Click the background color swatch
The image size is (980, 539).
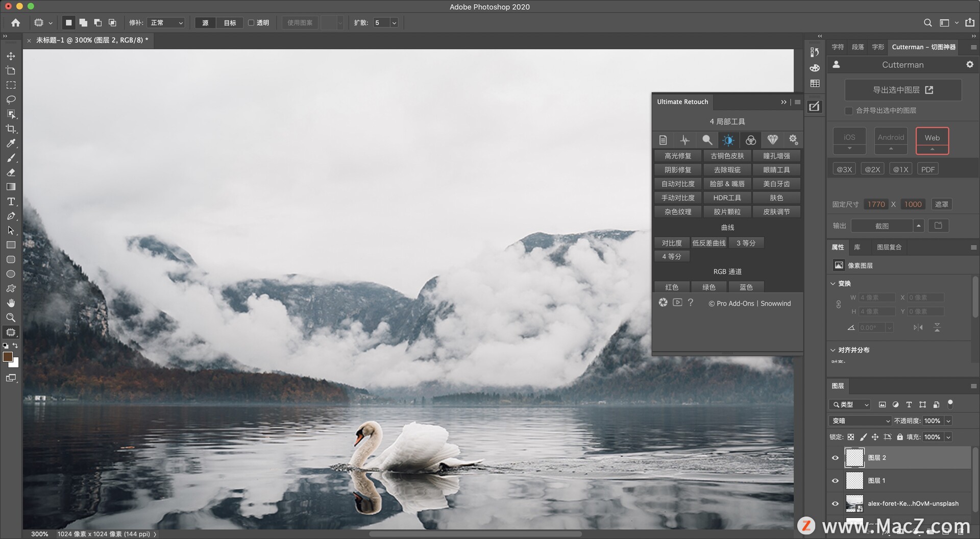[16, 364]
